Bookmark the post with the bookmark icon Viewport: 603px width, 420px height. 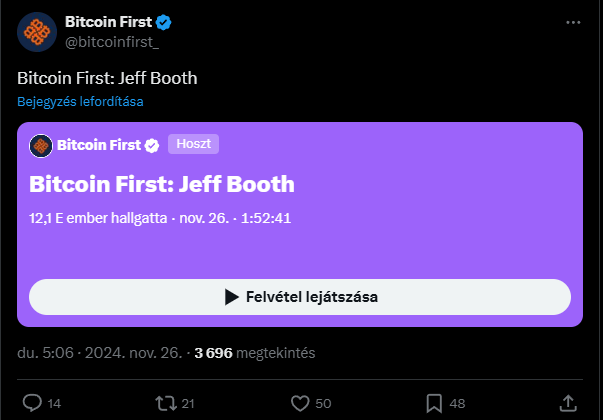click(x=434, y=403)
